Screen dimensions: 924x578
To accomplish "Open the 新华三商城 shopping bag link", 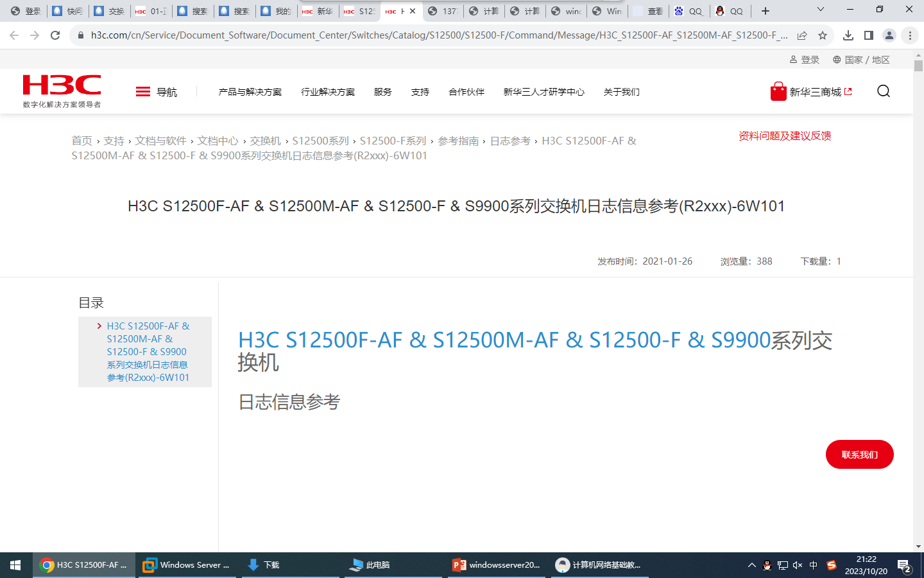I will [811, 92].
